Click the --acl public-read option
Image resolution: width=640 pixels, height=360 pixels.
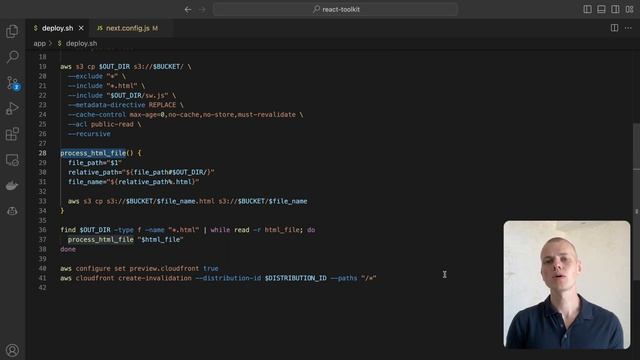[x=101, y=124]
